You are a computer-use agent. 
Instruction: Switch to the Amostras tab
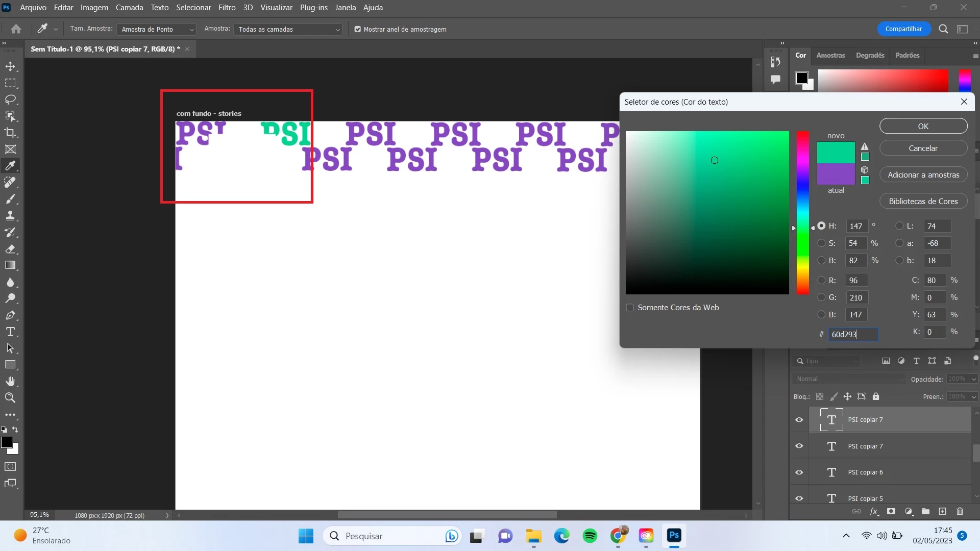(830, 55)
